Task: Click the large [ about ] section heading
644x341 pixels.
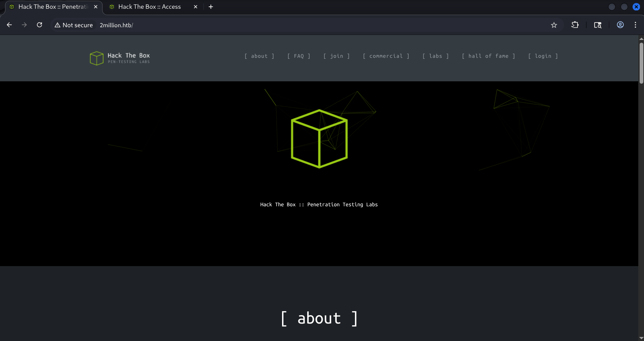Action: coord(319,318)
